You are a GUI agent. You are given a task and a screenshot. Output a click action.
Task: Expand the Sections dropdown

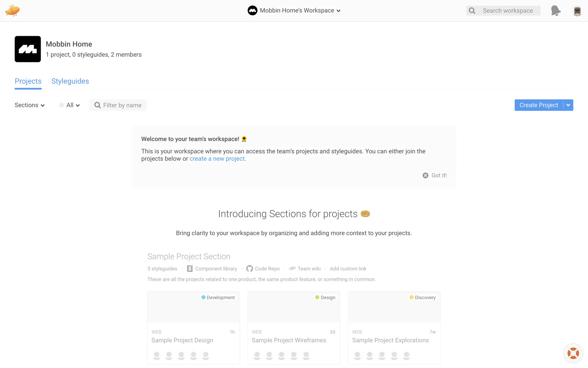coord(30,105)
